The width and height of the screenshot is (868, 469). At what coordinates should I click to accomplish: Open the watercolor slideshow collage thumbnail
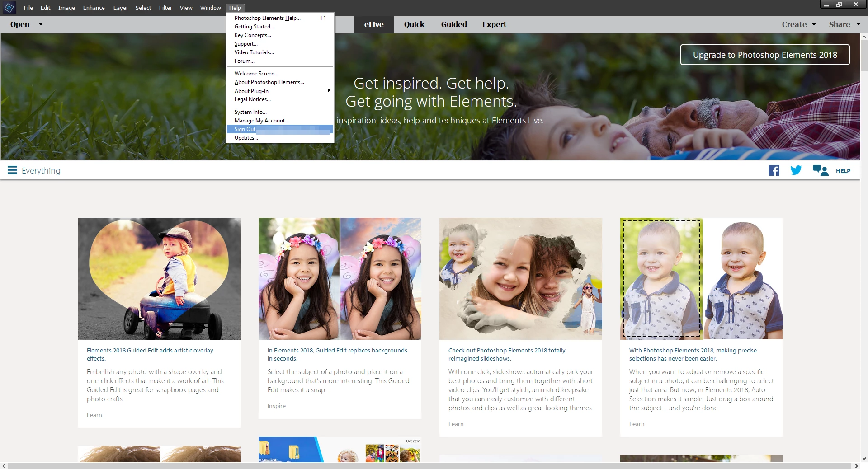pos(521,278)
